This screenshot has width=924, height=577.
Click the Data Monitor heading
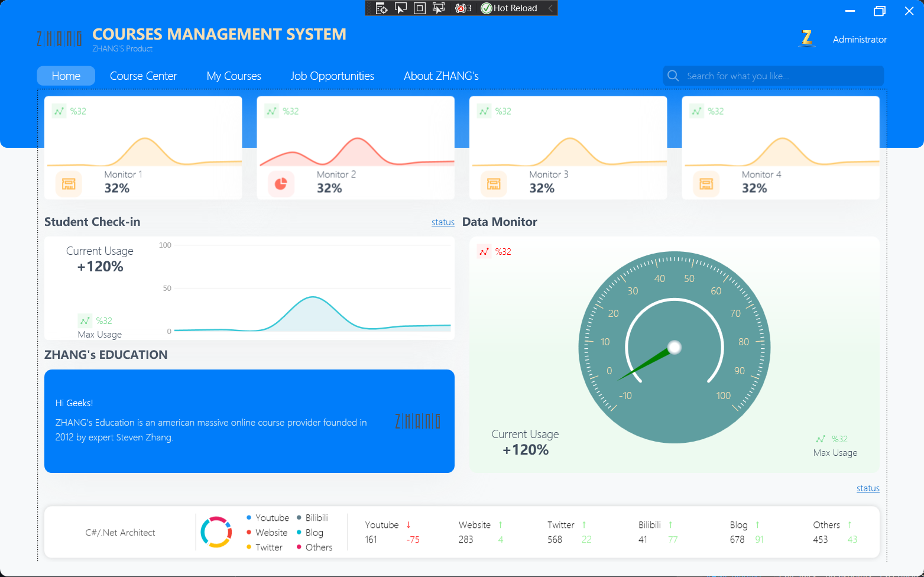click(x=500, y=222)
